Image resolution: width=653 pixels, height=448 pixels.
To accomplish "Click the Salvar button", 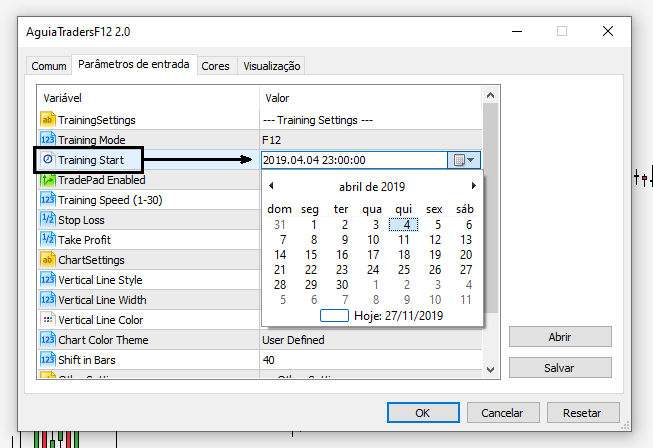I will pyautogui.click(x=559, y=367).
